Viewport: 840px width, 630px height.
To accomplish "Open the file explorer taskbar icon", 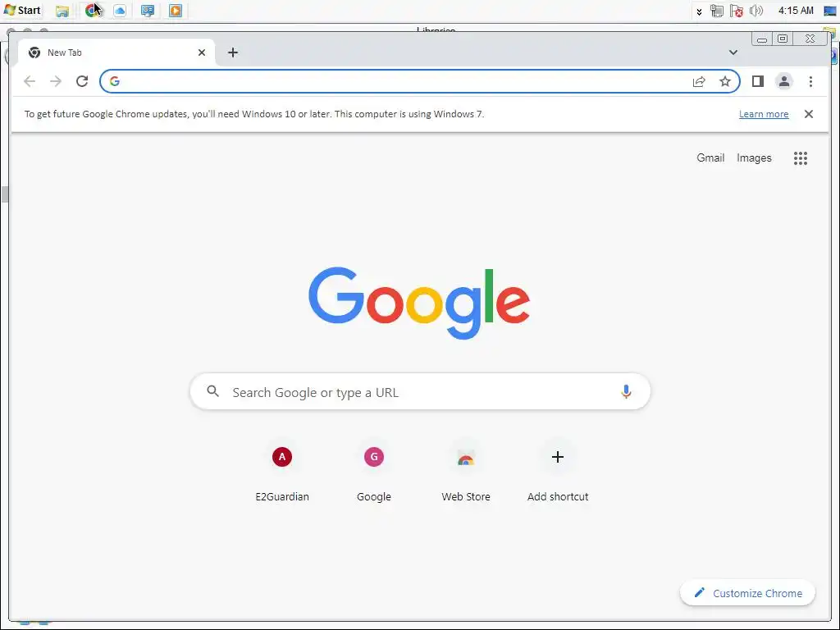I will tap(62, 11).
